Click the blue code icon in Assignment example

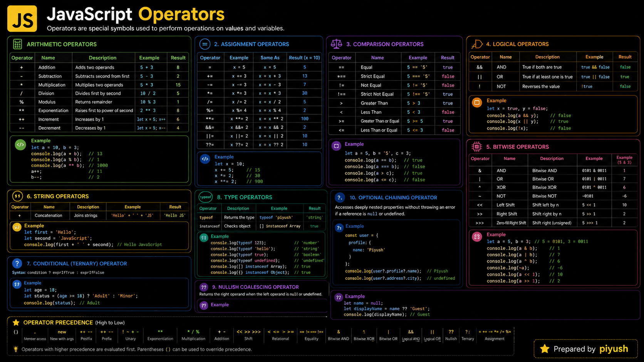[x=205, y=158]
